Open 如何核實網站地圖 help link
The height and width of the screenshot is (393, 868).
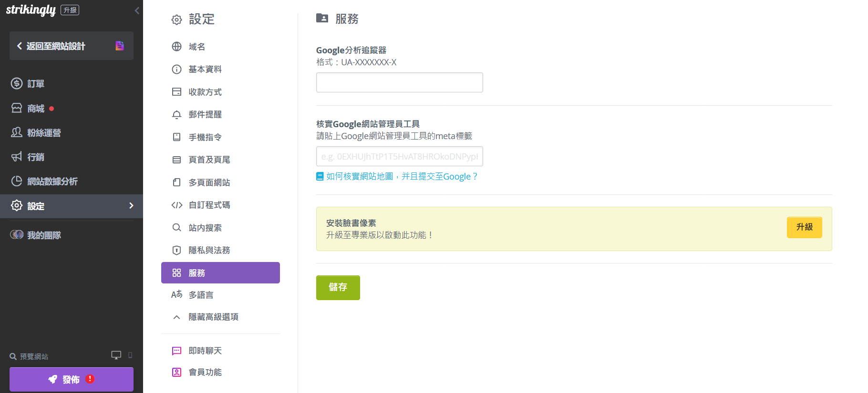click(x=397, y=176)
